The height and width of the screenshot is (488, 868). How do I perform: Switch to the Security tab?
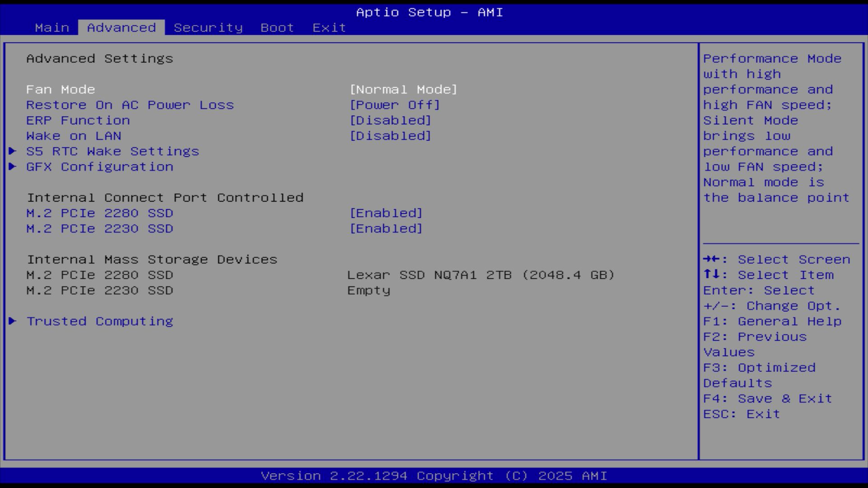pos(208,28)
